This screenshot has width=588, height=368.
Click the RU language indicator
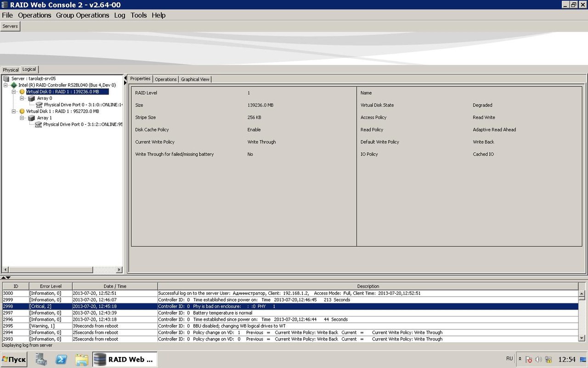pyautogui.click(x=509, y=358)
